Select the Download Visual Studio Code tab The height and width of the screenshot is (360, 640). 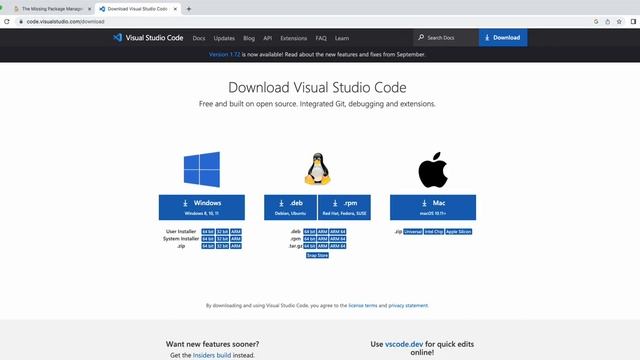tap(138, 9)
